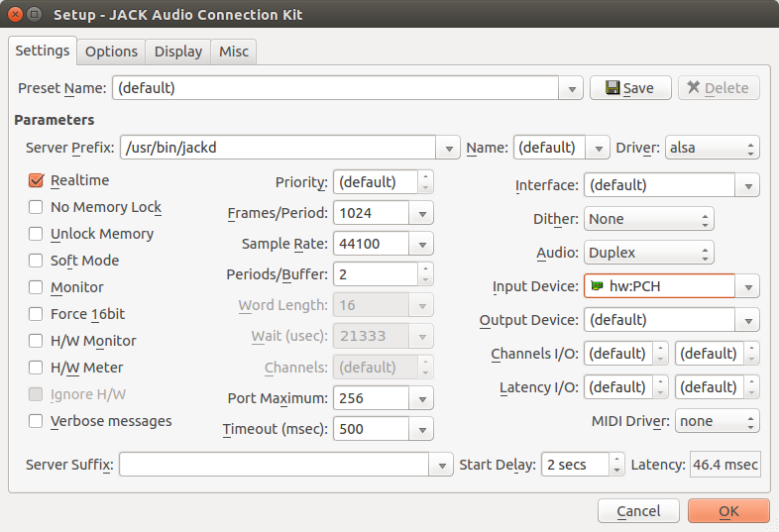Enable No Memory Lock

36,207
